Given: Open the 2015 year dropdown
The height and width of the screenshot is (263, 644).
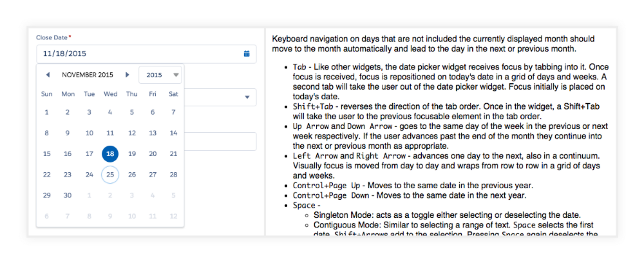Looking at the screenshot, I should pyautogui.click(x=160, y=75).
